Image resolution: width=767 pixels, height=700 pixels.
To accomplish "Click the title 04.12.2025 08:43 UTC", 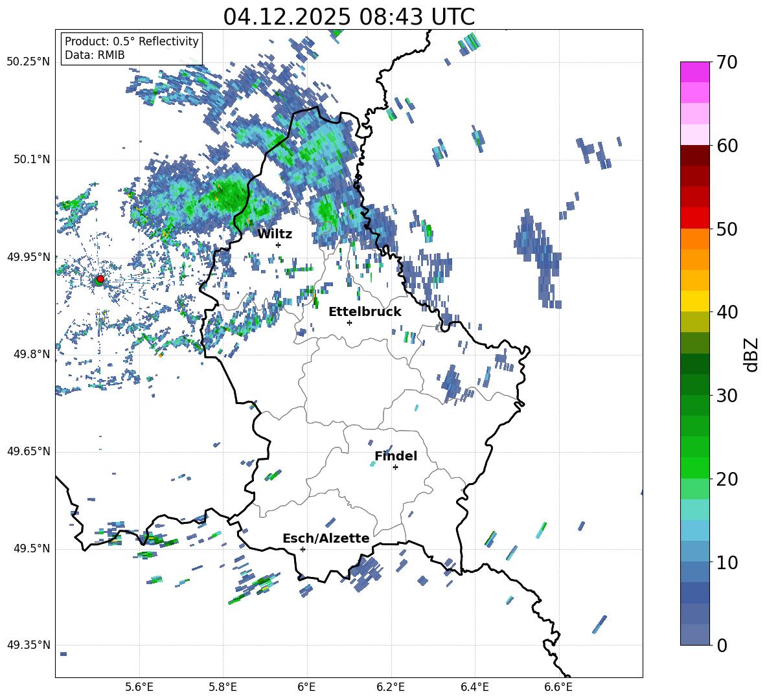I will tap(349, 17).
